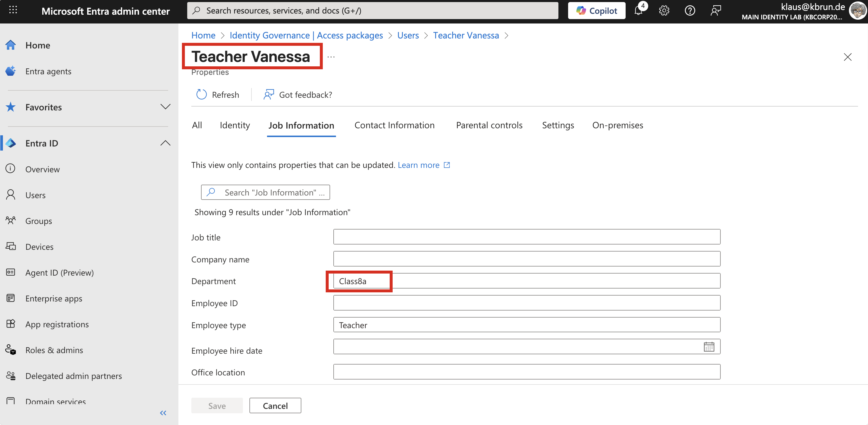The width and height of the screenshot is (868, 425).
Task: Open the ellipsis menu beside Teacher Vanessa
Action: click(331, 57)
